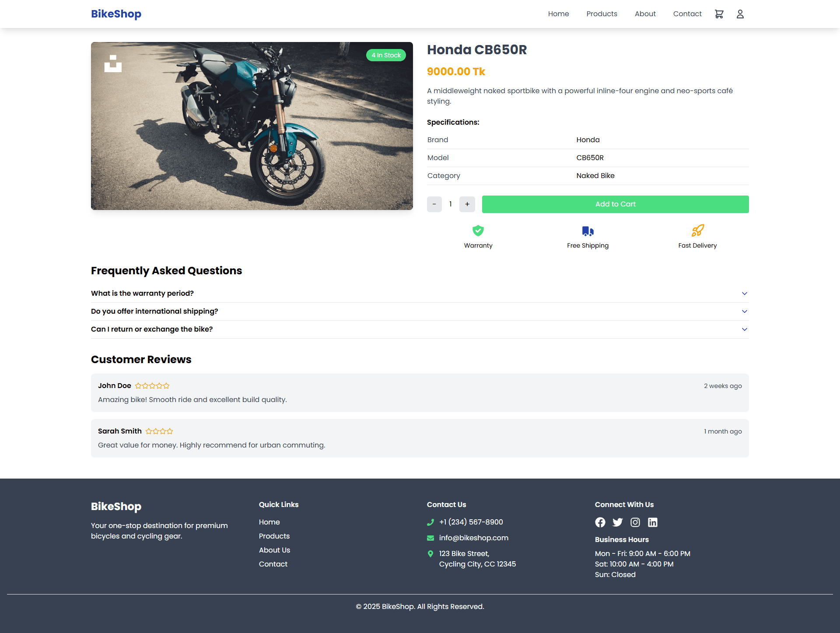Click the green Add to Cart button
This screenshot has width=840, height=633.
616,204
